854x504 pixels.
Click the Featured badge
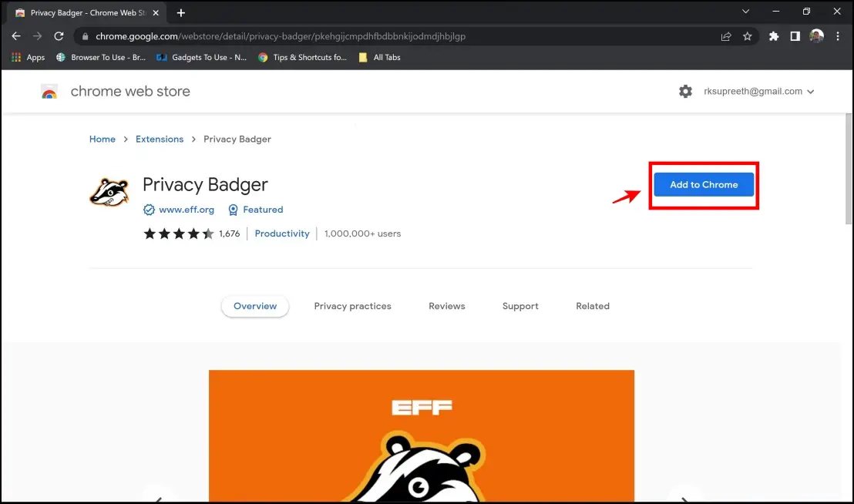click(255, 210)
